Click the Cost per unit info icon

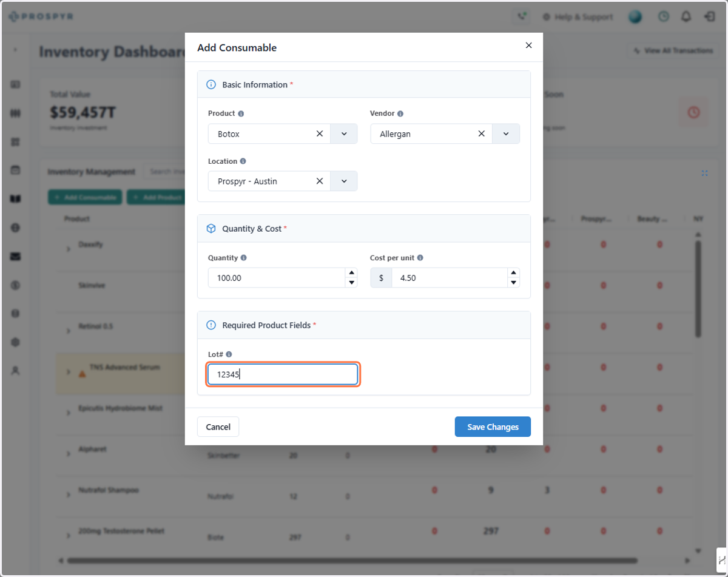pos(420,258)
